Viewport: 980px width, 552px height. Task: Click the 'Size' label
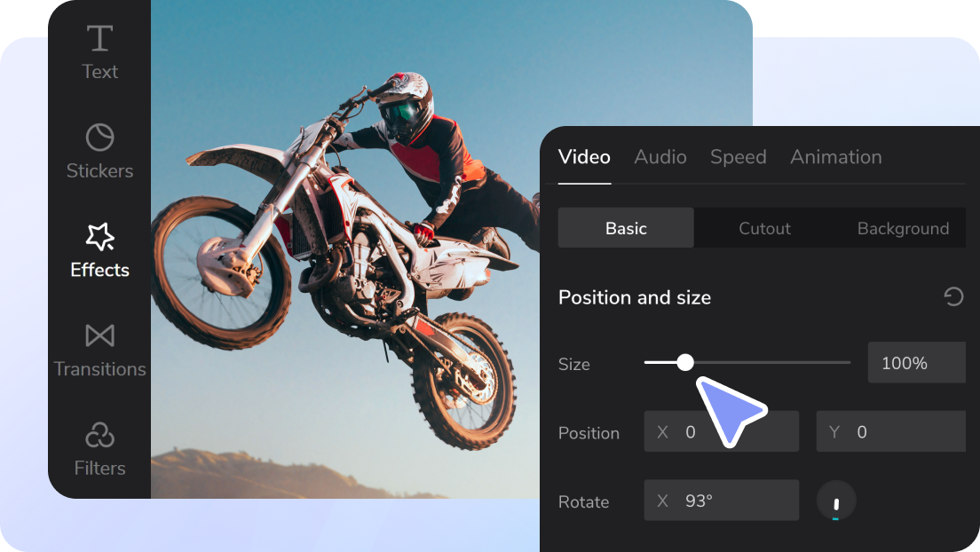(x=573, y=364)
